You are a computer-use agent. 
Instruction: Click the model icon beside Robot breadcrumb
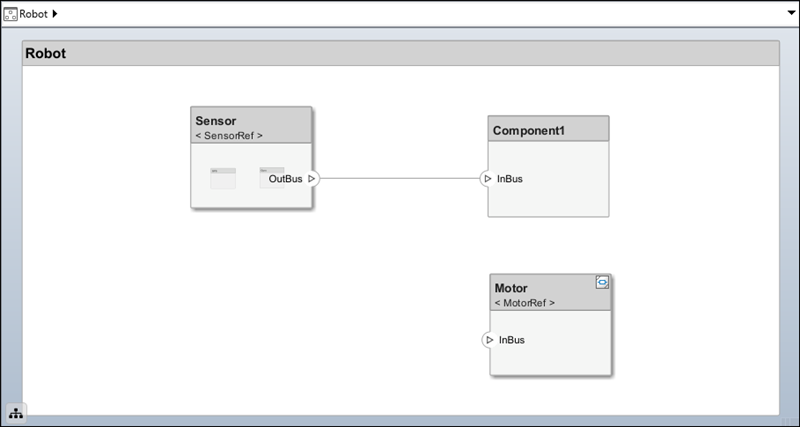(x=10, y=14)
